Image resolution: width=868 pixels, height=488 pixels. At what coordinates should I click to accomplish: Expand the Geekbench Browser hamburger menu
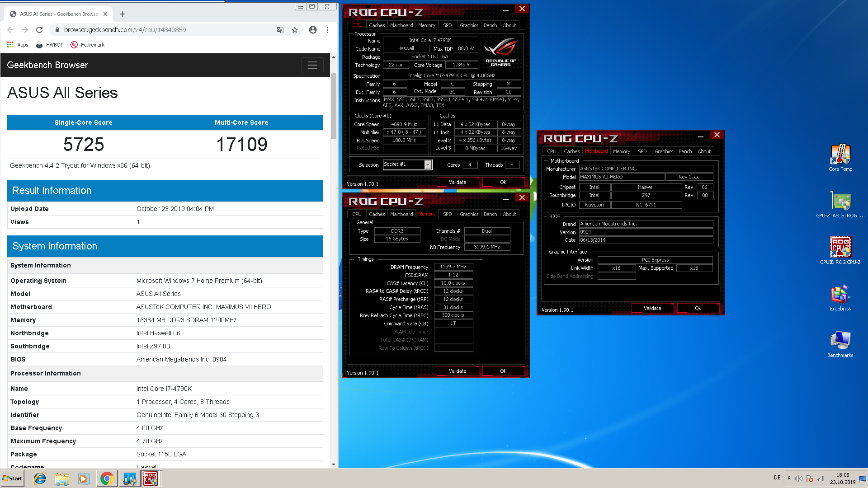pos(312,65)
